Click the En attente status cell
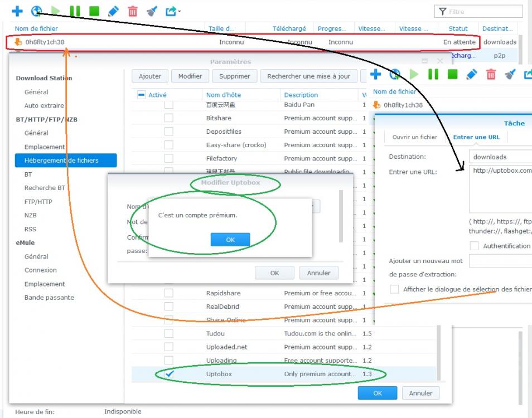The height and width of the screenshot is (418, 532). coord(460,42)
